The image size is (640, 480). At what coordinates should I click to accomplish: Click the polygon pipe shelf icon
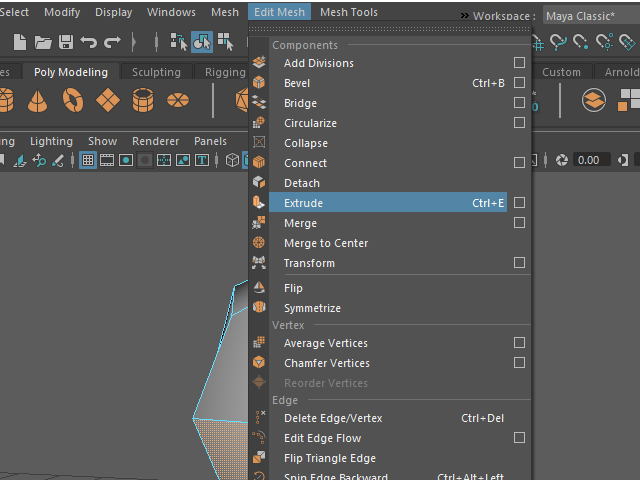[143, 101]
